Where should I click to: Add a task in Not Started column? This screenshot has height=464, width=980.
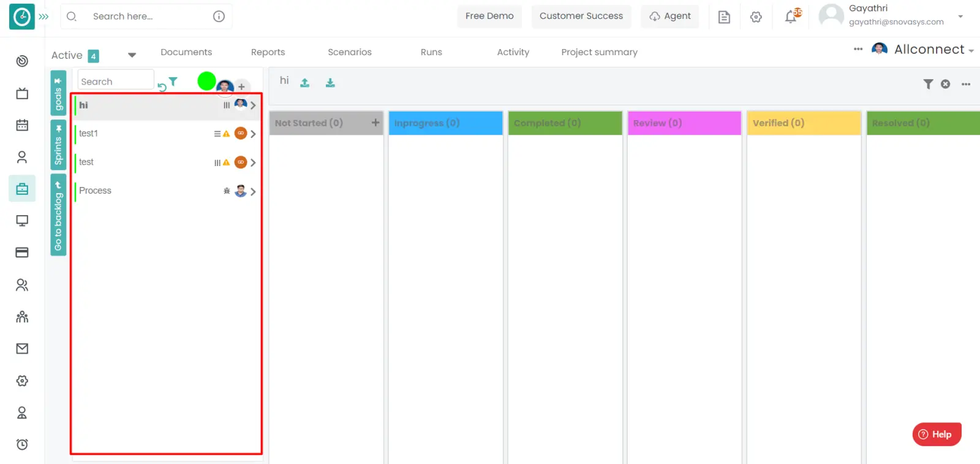pyautogui.click(x=375, y=123)
